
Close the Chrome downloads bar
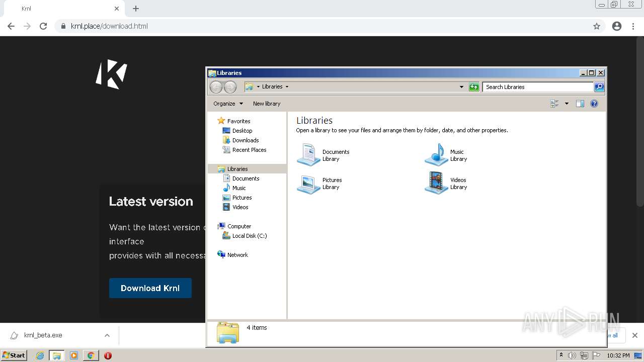[635, 335]
